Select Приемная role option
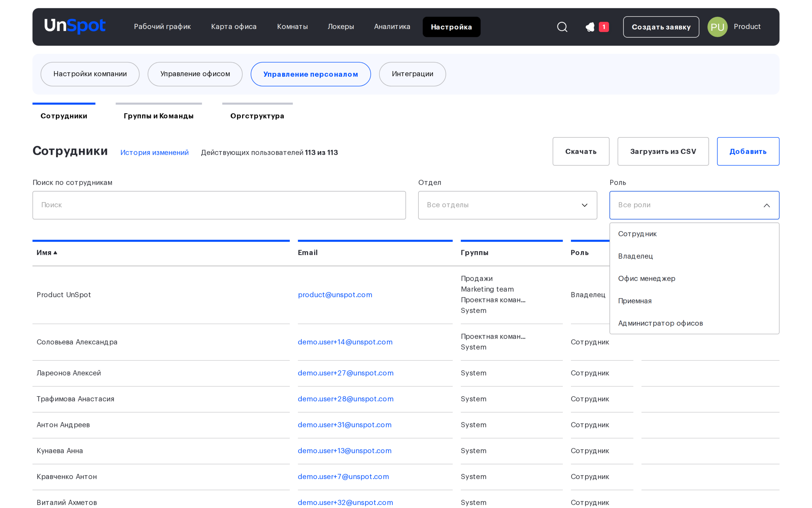Viewport: 812px width, 508px height. [694, 301]
